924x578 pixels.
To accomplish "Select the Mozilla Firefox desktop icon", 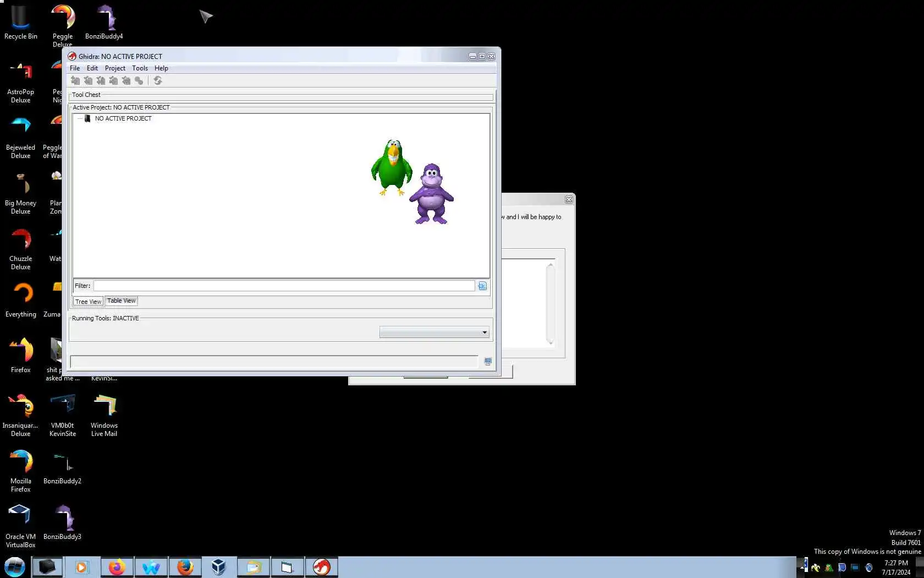I will pos(20,471).
